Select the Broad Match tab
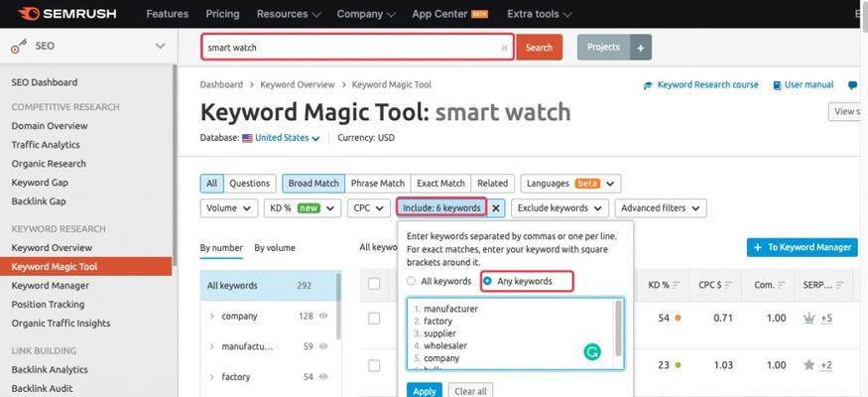Image resolution: width=868 pixels, height=397 pixels. pyautogui.click(x=313, y=184)
